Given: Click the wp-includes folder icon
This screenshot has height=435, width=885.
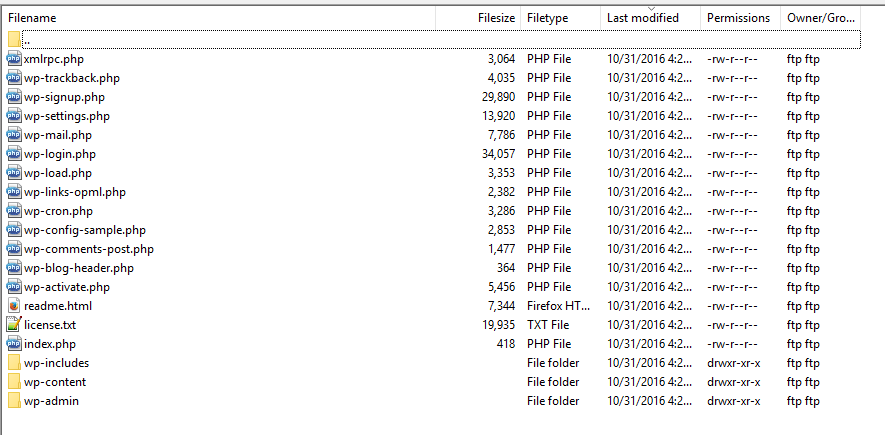Looking at the screenshot, I should pyautogui.click(x=14, y=363).
